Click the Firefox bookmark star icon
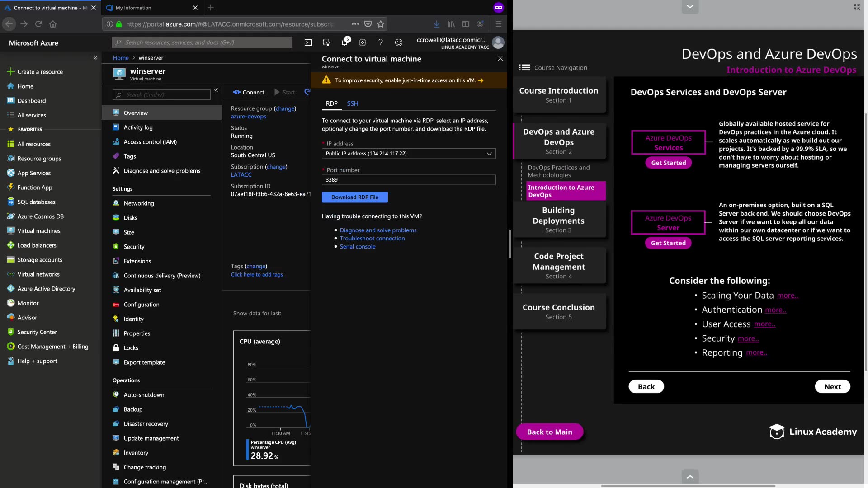Image resolution: width=868 pixels, height=488 pixels. pos(381,24)
